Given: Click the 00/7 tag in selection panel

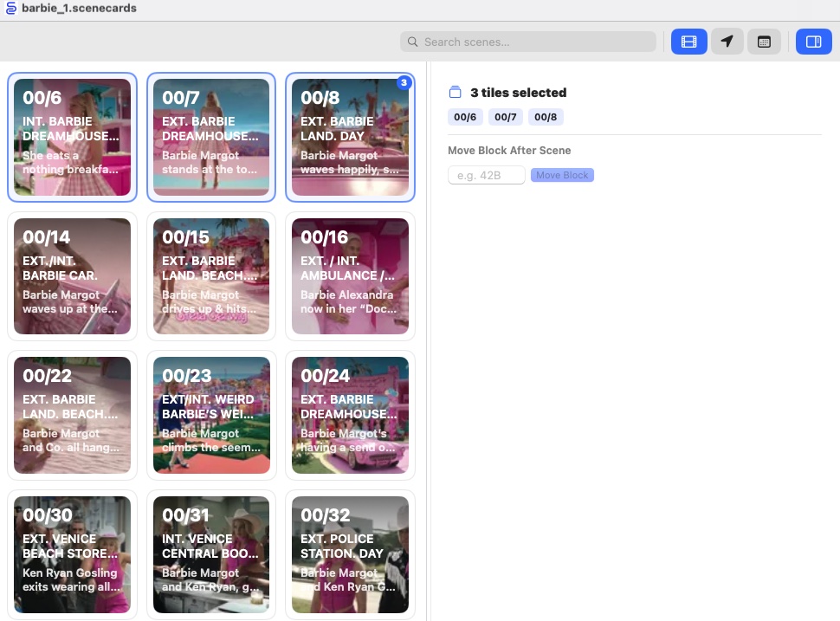Looking at the screenshot, I should pos(505,117).
